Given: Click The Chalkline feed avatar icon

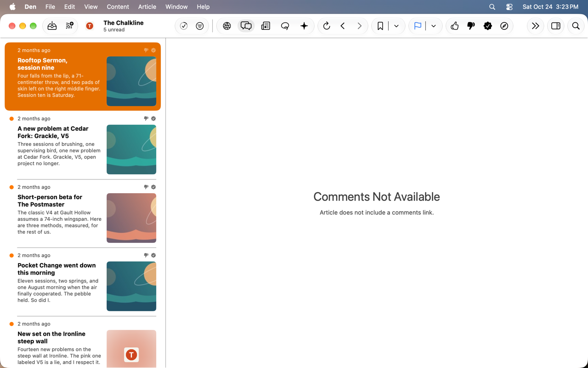Looking at the screenshot, I should [90, 26].
